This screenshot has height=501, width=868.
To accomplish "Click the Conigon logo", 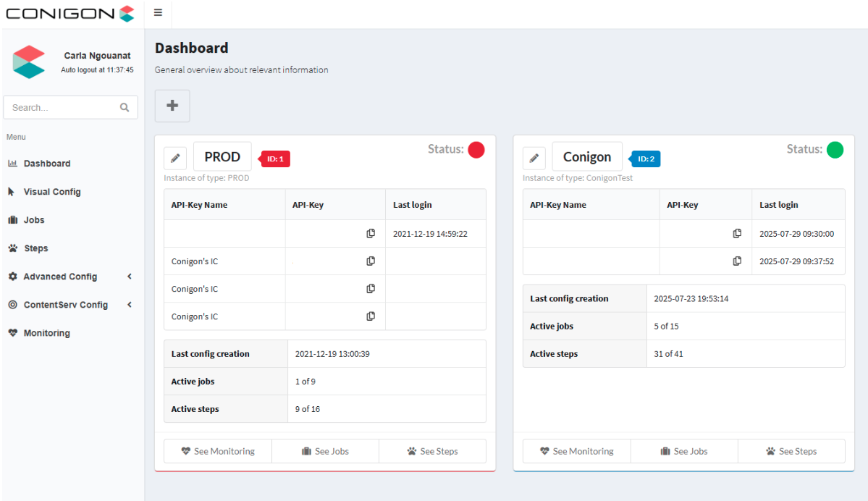I will (x=70, y=13).
